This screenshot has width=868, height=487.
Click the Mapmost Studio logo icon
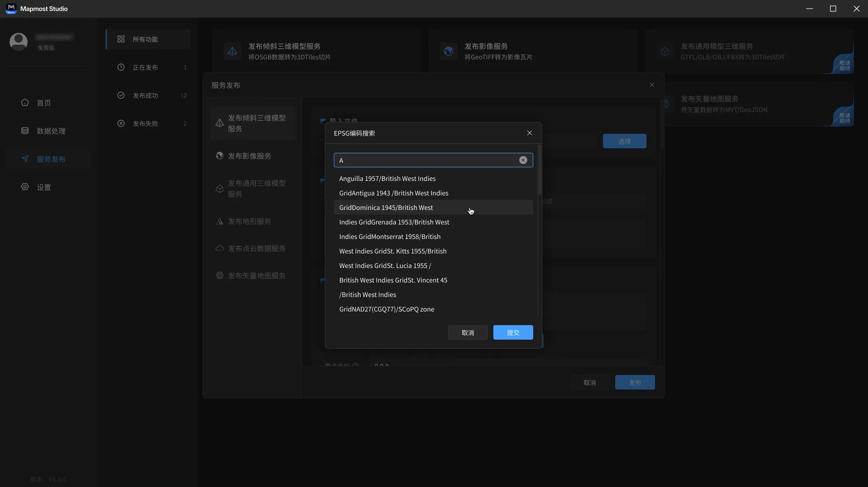coord(11,9)
